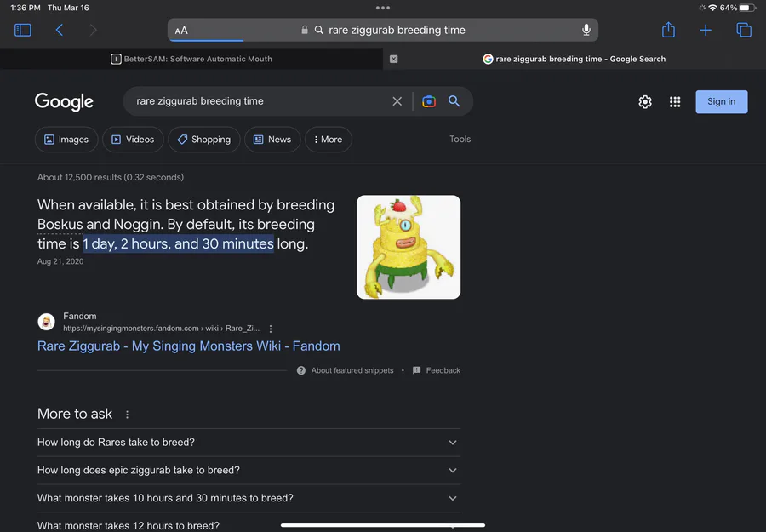Clear the Google search box text
The height and width of the screenshot is (532, 766).
(397, 101)
